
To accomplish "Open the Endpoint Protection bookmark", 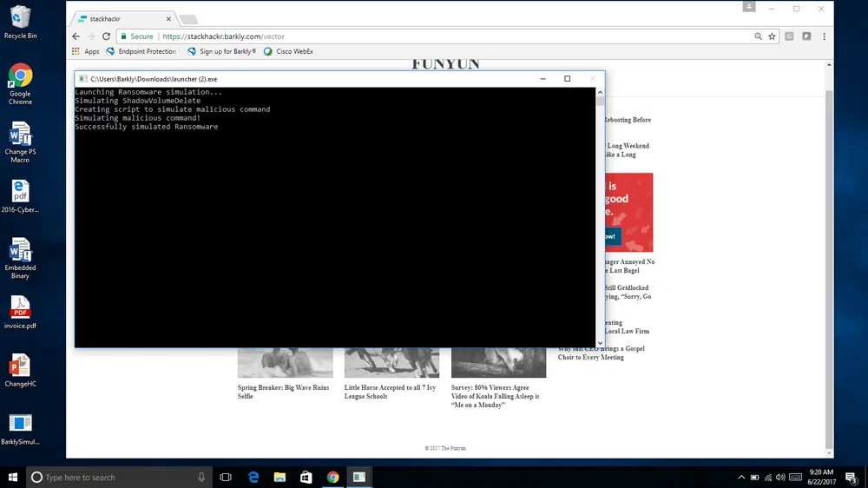I will [x=141, y=51].
